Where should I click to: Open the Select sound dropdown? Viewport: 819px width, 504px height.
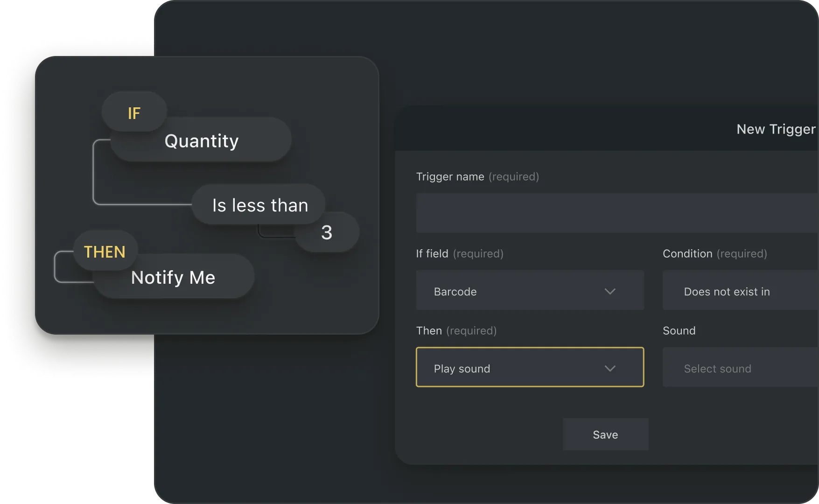pyautogui.click(x=740, y=368)
